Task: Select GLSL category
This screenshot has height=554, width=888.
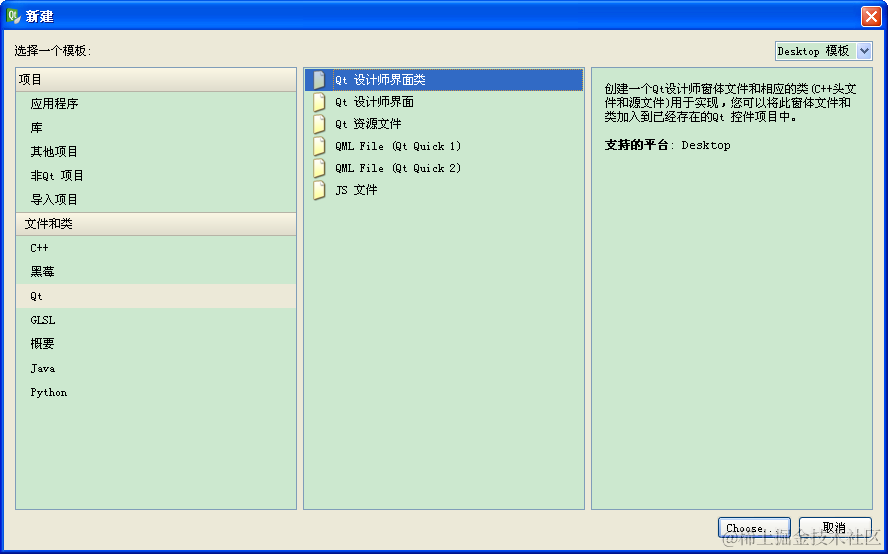Action: click(156, 320)
